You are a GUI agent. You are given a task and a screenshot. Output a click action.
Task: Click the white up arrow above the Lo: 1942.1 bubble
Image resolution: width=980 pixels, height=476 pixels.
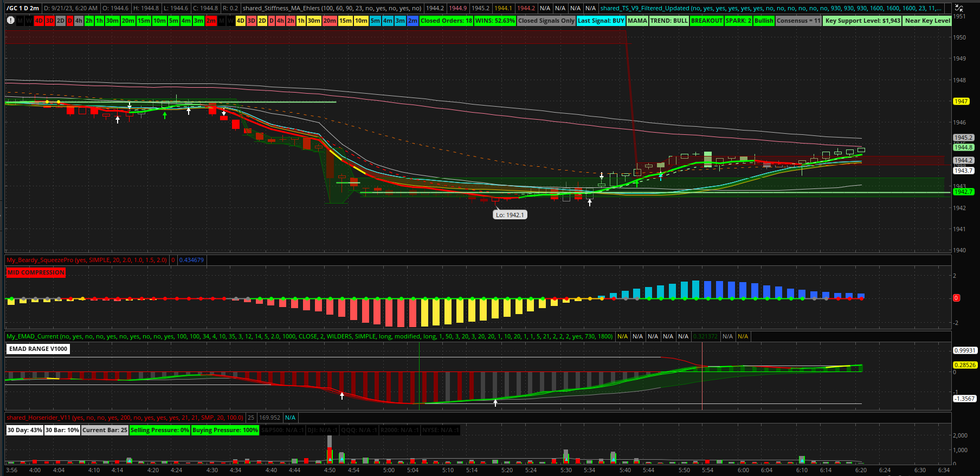pyautogui.click(x=590, y=203)
